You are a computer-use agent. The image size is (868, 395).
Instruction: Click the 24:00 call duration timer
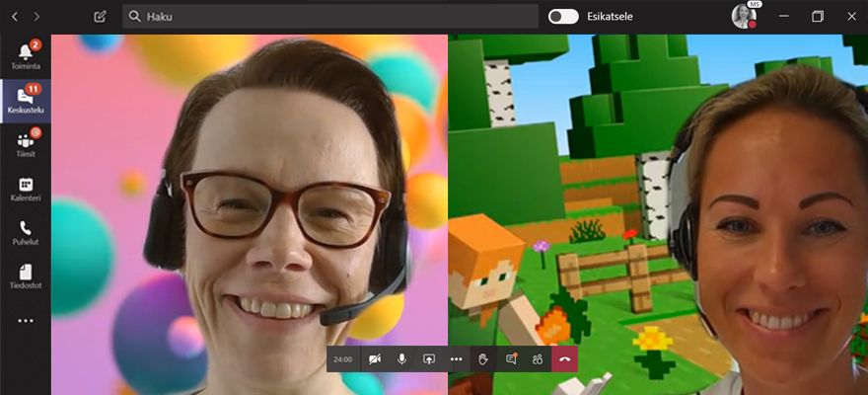[x=343, y=359]
